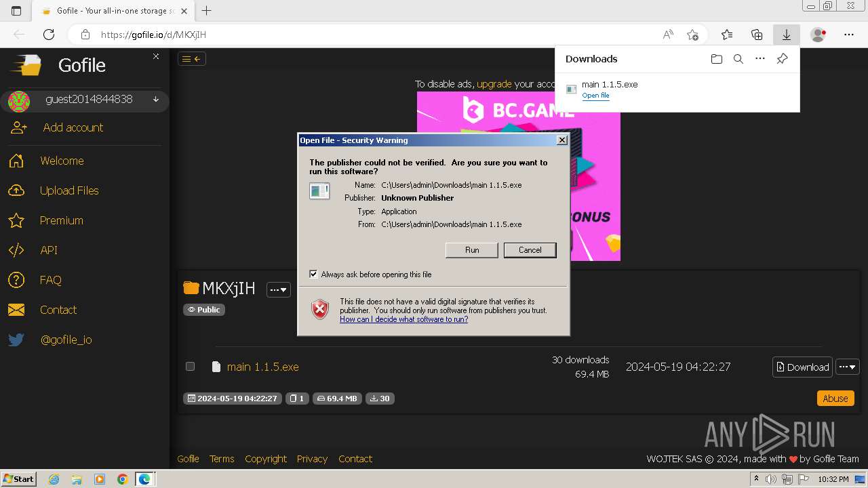The width and height of the screenshot is (868, 488).
Task: Open footer Copyright link
Action: [266, 459]
